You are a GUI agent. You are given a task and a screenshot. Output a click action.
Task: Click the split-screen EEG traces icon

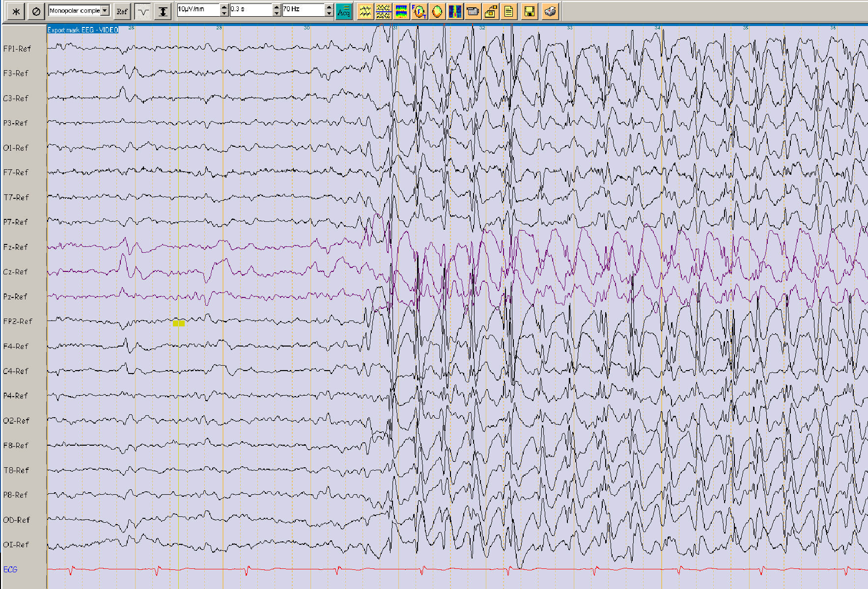[x=383, y=11]
